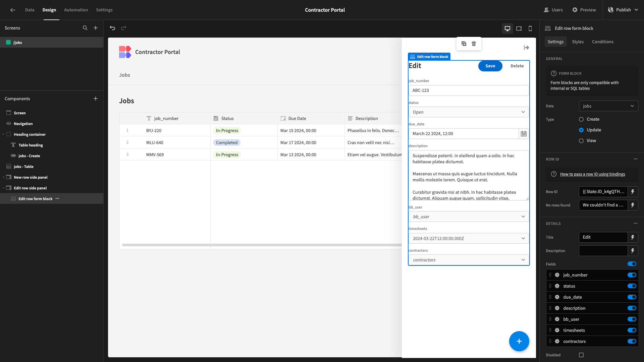The height and width of the screenshot is (362, 644).
Task: Toggle the timesheets field switch
Action: click(x=632, y=330)
